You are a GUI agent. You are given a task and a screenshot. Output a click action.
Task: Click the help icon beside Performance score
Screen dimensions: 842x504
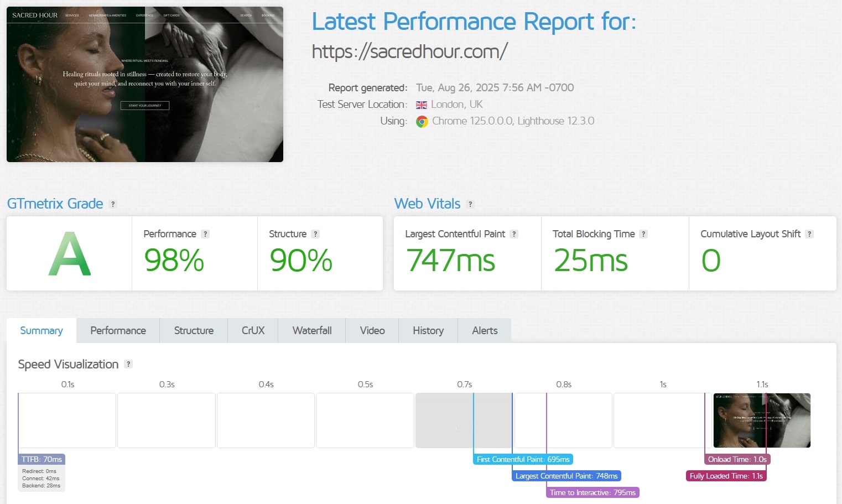(205, 234)
